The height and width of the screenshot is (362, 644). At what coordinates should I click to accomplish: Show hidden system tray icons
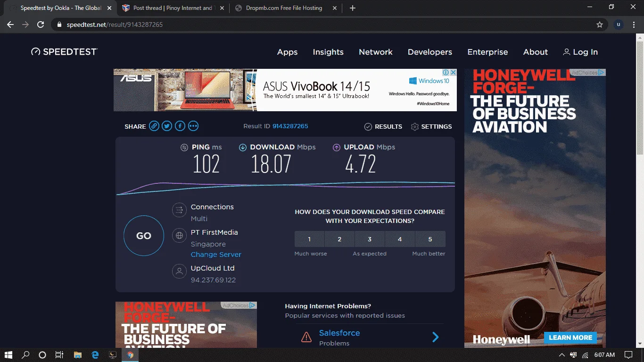(561, 355)
